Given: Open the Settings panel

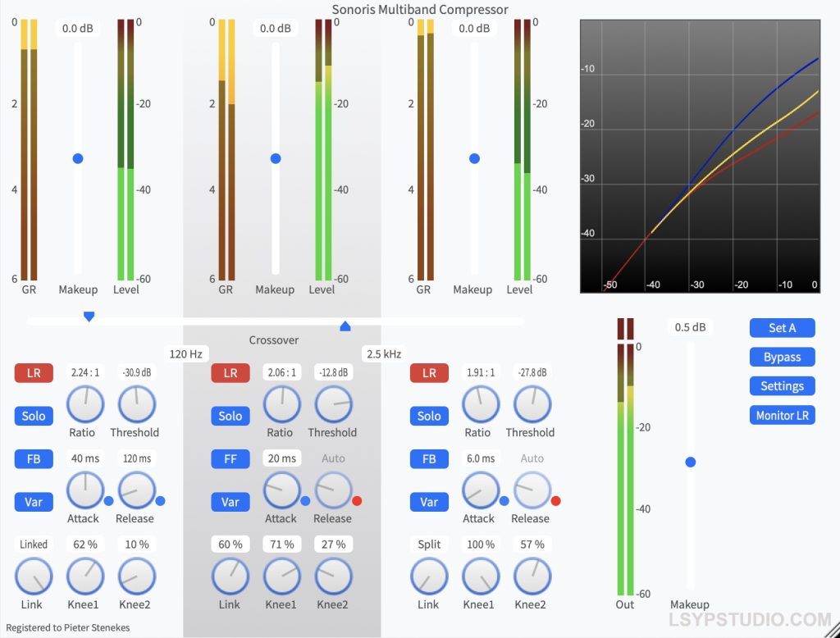Looking at the screenshot, I should 781,385.
